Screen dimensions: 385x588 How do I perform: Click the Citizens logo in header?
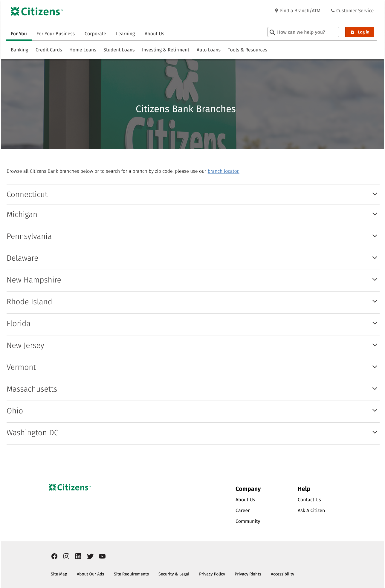click(x=37, y=12)
